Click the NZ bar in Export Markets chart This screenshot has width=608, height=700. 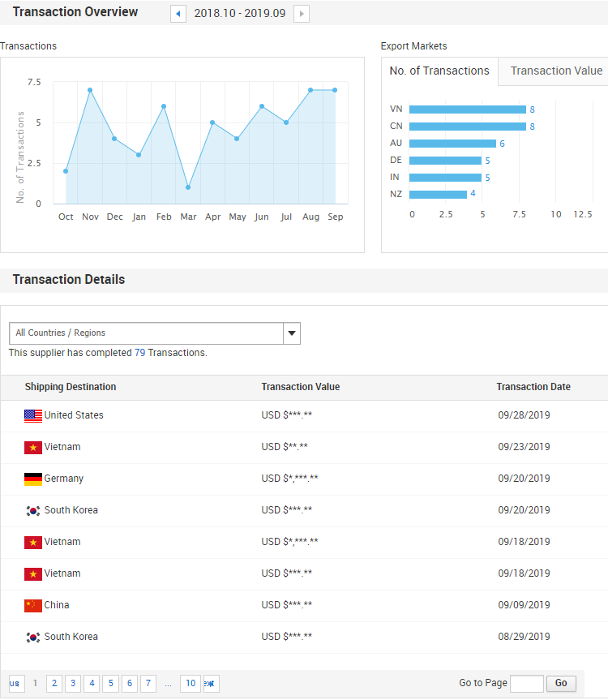tap(438, 194)
